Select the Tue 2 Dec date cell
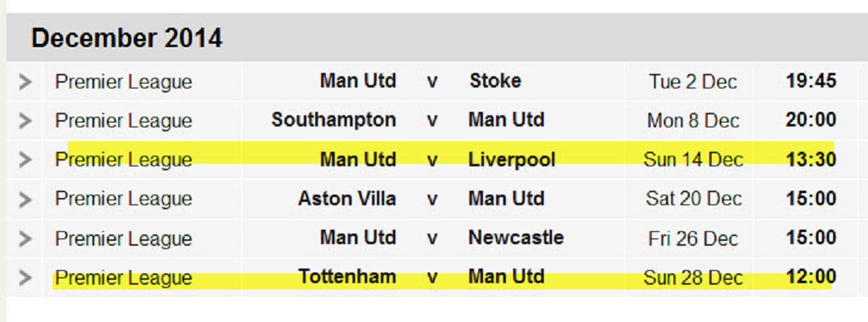The width and height of the screenshot is (868, 322). 693,82
